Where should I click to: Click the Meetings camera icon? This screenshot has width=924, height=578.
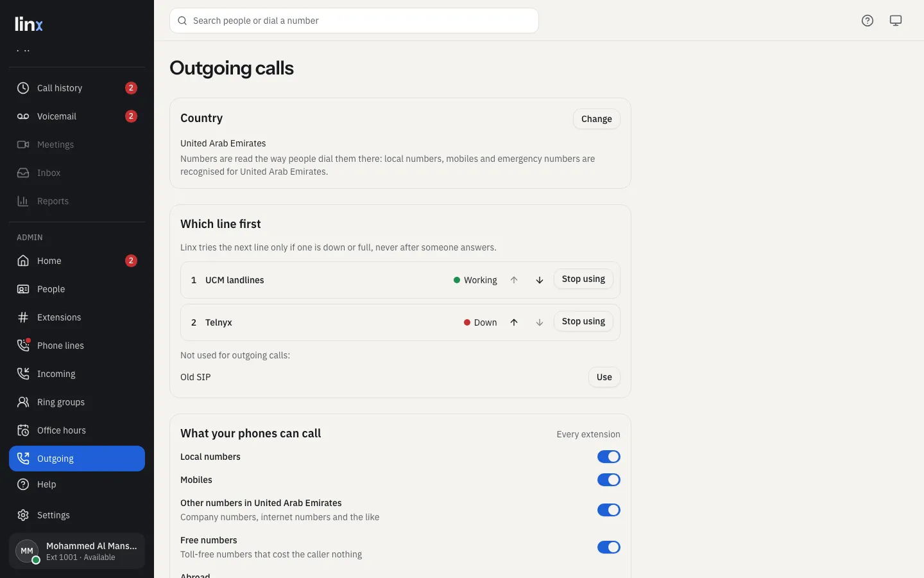pos(23,144)
